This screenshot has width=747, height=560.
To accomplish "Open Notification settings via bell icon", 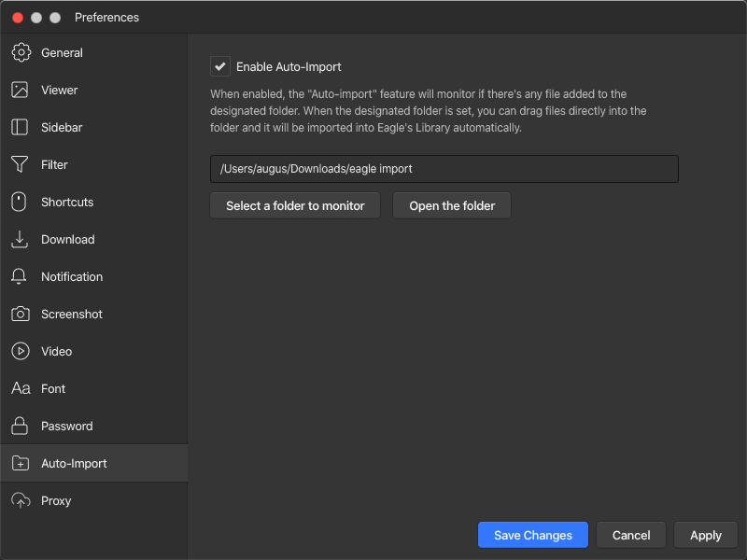I will [19, 276].
